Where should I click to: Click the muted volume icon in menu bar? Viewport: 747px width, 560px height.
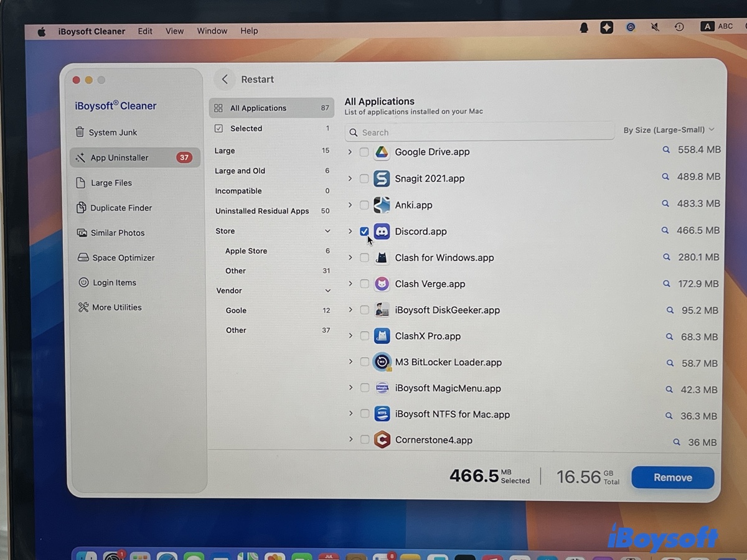(655, 27)
